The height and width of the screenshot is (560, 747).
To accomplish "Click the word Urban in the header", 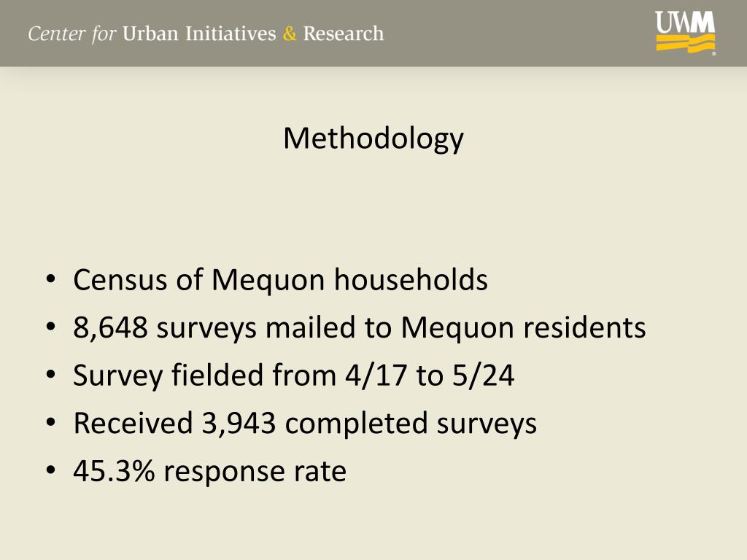I will (x=150, y=34).
